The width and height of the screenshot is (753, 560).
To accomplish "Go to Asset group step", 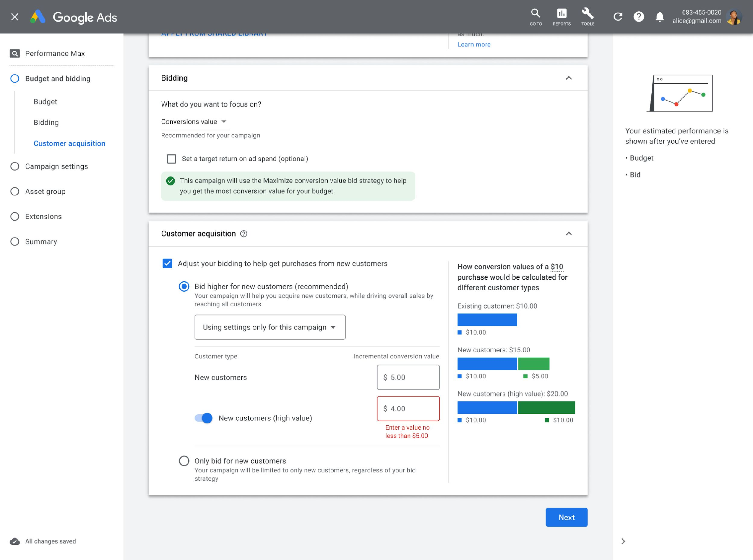I will pos(45,191).
